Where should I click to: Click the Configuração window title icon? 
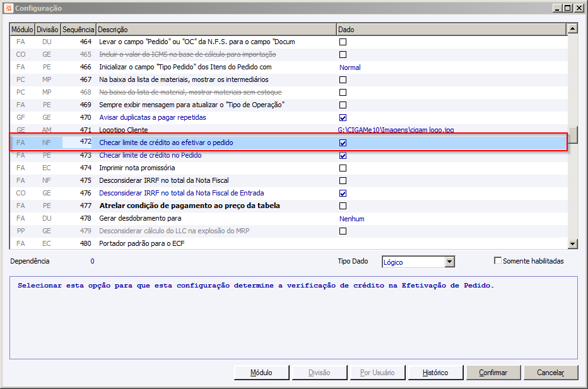[x=9, y=8]
